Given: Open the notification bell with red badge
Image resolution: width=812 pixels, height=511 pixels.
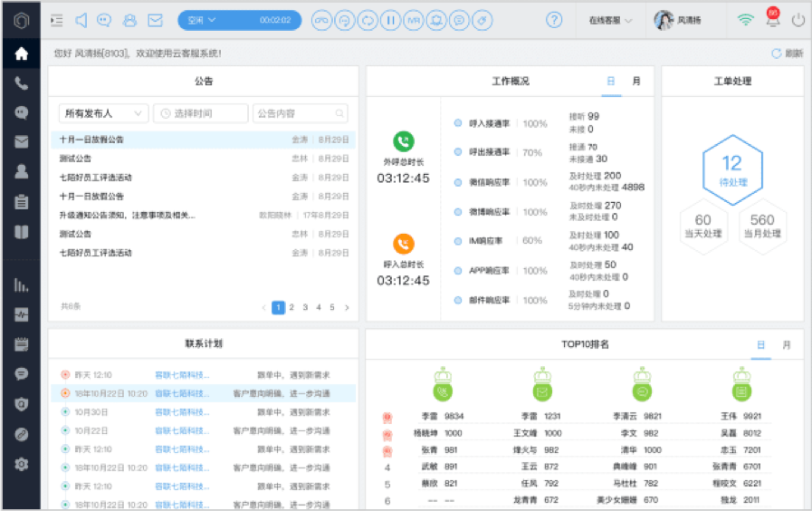Looking at the screenshot, I should (x=773, y=18).
